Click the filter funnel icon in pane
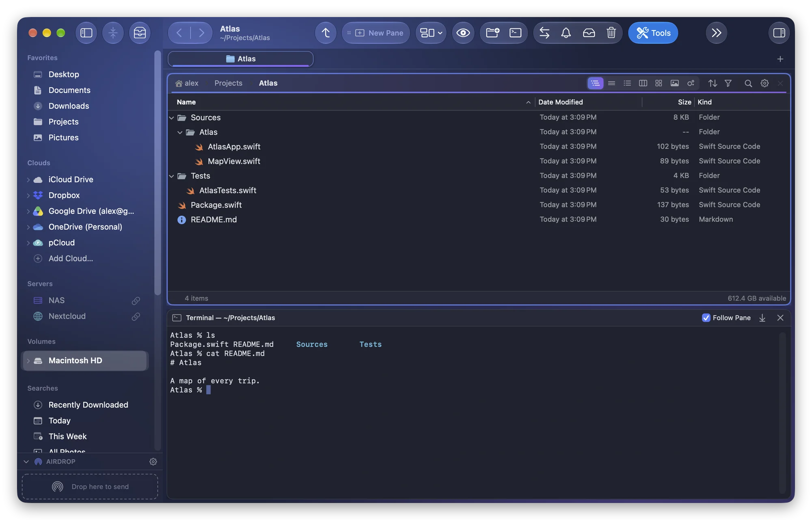 coord(728,83)
